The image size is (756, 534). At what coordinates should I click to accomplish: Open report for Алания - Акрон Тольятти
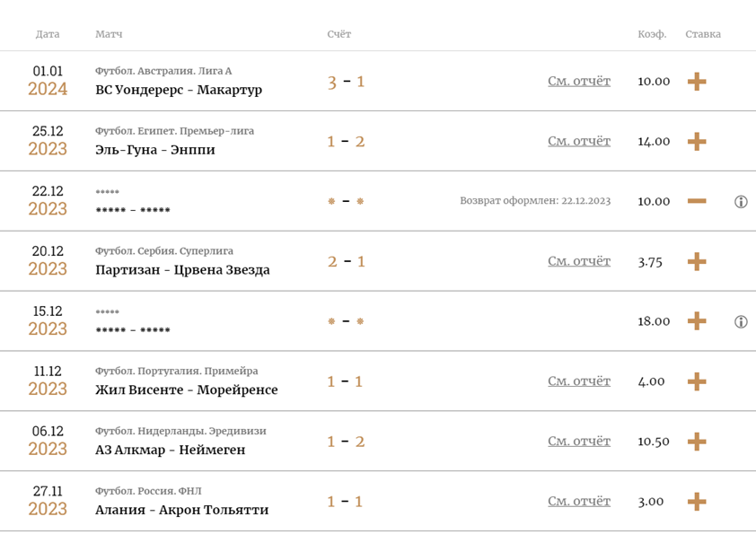point(579,501)
